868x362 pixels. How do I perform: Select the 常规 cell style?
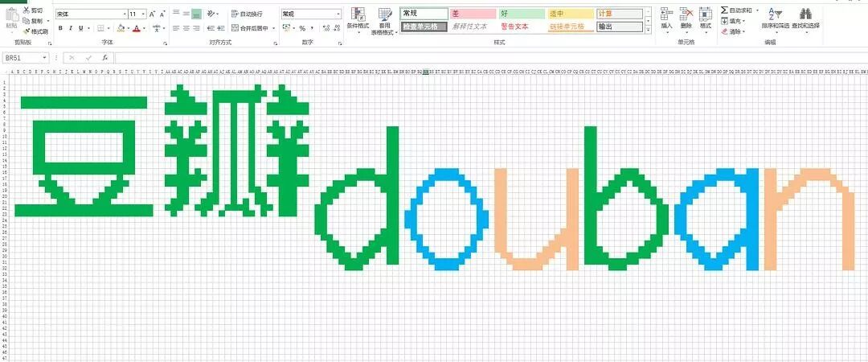tap(424, 14)
